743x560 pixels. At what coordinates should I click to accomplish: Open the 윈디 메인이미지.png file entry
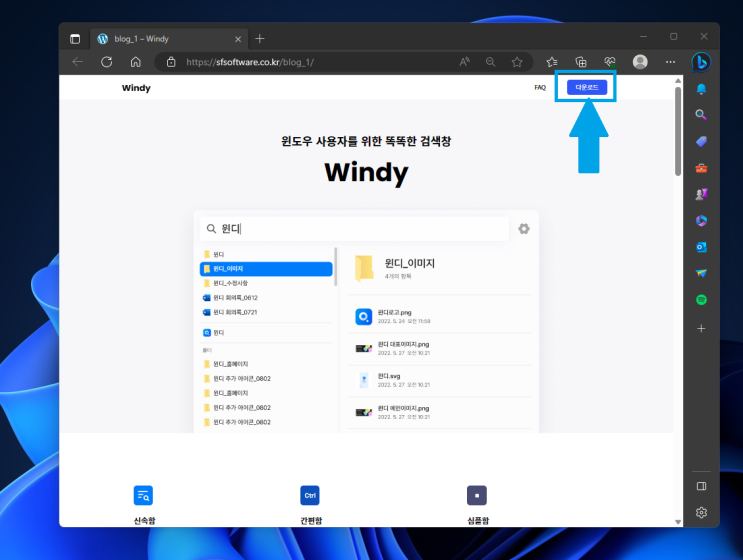pos(438,412)
